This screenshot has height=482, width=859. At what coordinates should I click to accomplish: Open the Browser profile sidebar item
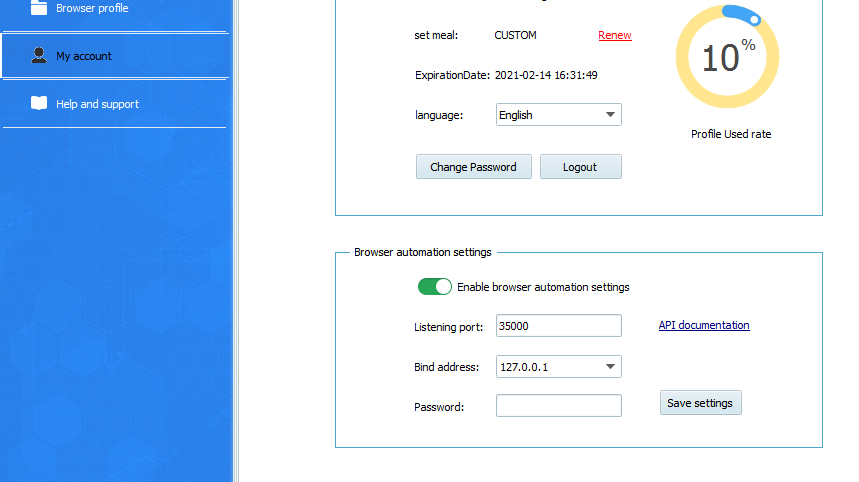coord(92,8)
